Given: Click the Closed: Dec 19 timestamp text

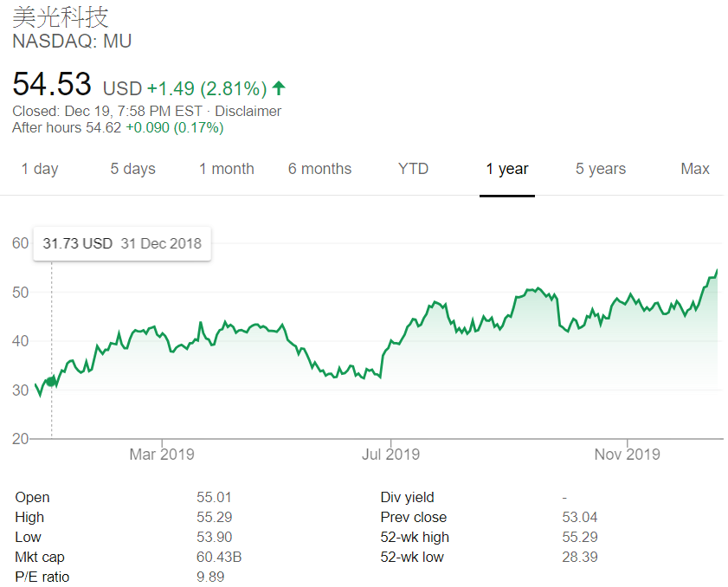Looking at the screenshot, I should point(107,112).
